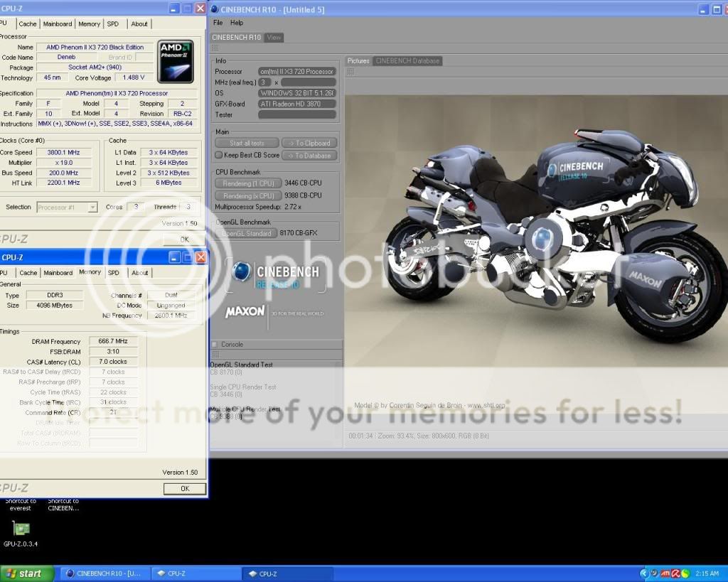Click the 9388 CB-CPU score text
The height and width of the screenshot is (582, 728).
(303, 195)
